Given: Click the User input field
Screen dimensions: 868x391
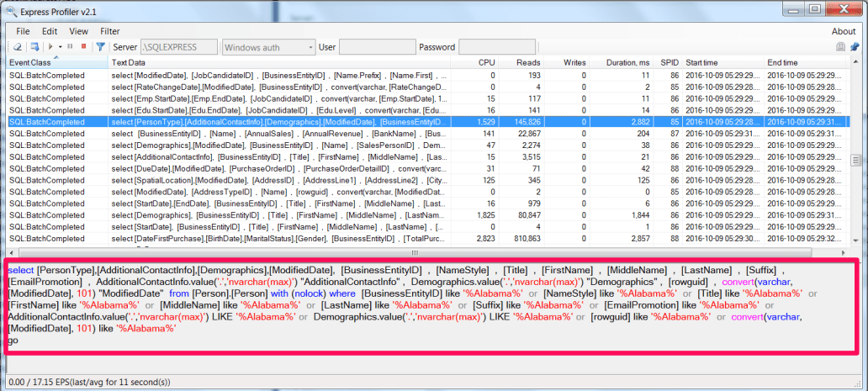Looking at the screenshot, I should [377, 47].
